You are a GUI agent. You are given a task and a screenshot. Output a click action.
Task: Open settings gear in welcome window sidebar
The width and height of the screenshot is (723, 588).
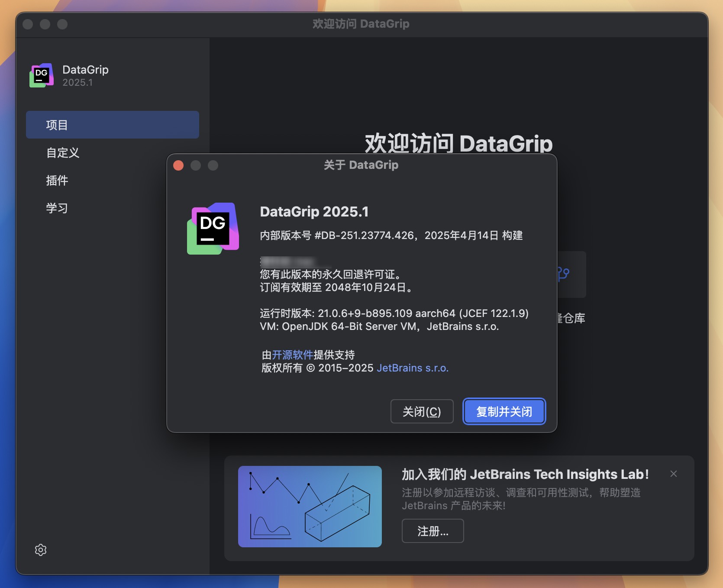coord(41,550)
